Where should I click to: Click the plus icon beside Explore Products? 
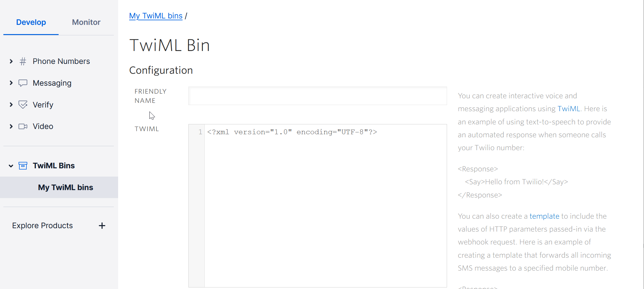(102, 226)
